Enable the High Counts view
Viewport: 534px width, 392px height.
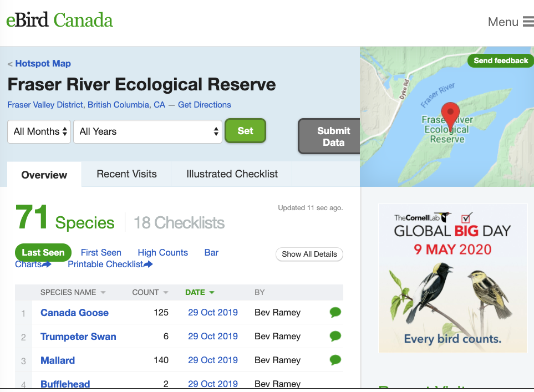[162, 252]
